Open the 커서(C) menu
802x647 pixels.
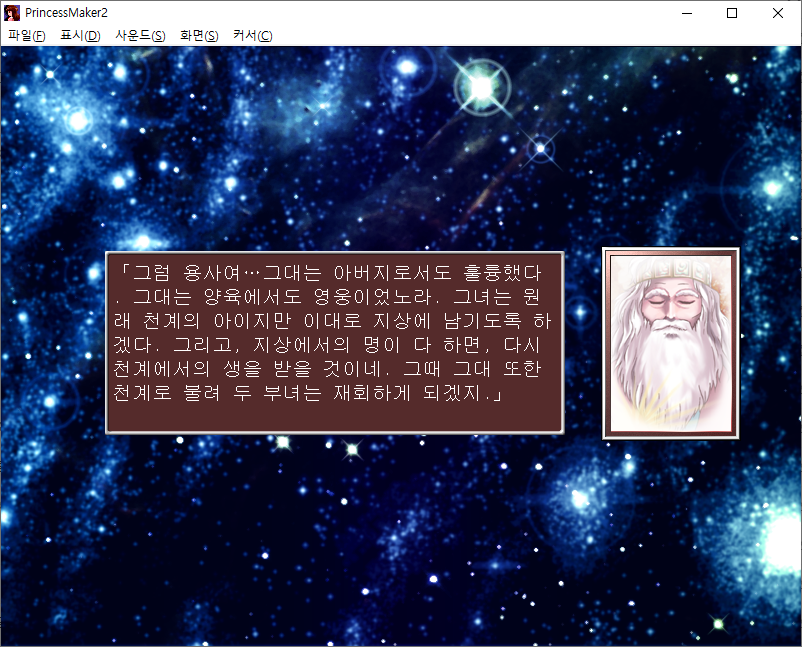pyautogui.click(x=253, y=35)
